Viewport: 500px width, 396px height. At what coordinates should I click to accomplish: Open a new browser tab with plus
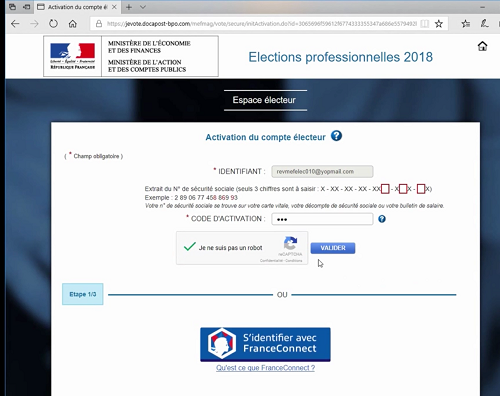click(129, 7)
